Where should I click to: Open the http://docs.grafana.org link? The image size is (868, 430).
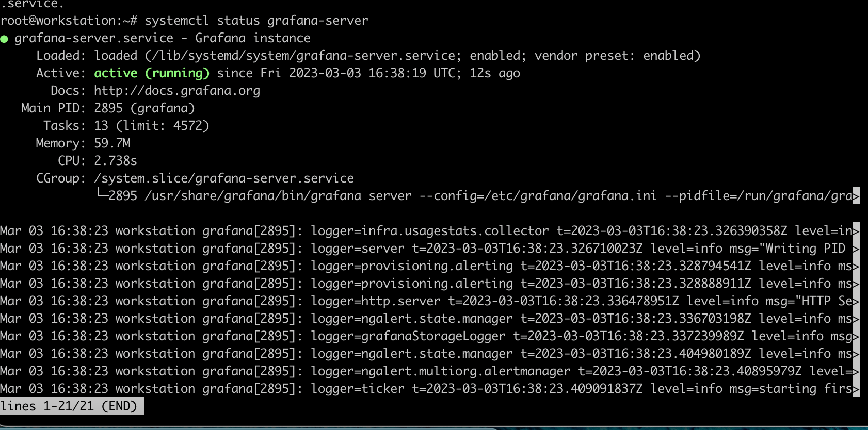pyautogui.click(x=177, y=91)
